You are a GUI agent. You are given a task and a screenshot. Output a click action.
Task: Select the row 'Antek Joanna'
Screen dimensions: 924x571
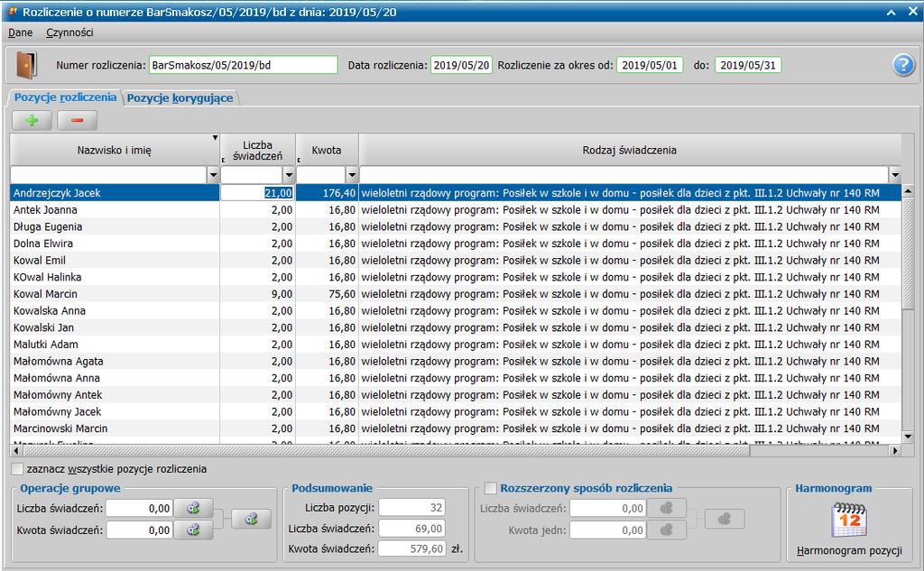point(456,210)
